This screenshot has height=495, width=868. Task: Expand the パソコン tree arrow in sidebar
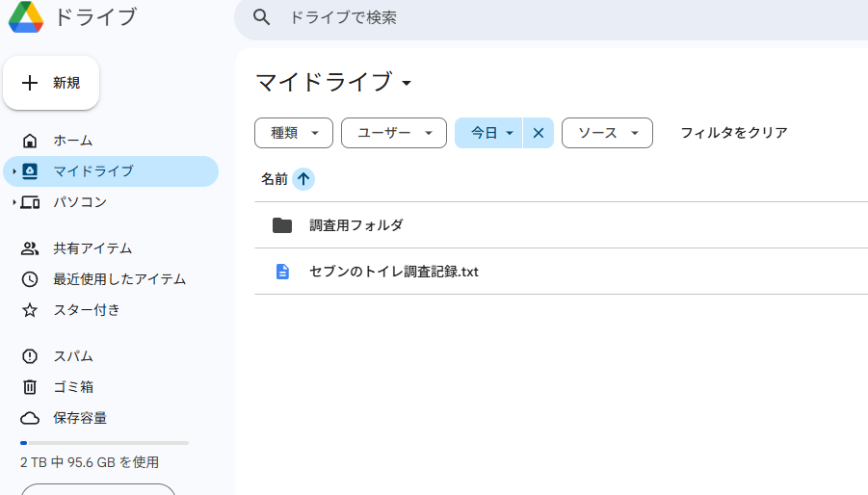[x=13, y=202]
